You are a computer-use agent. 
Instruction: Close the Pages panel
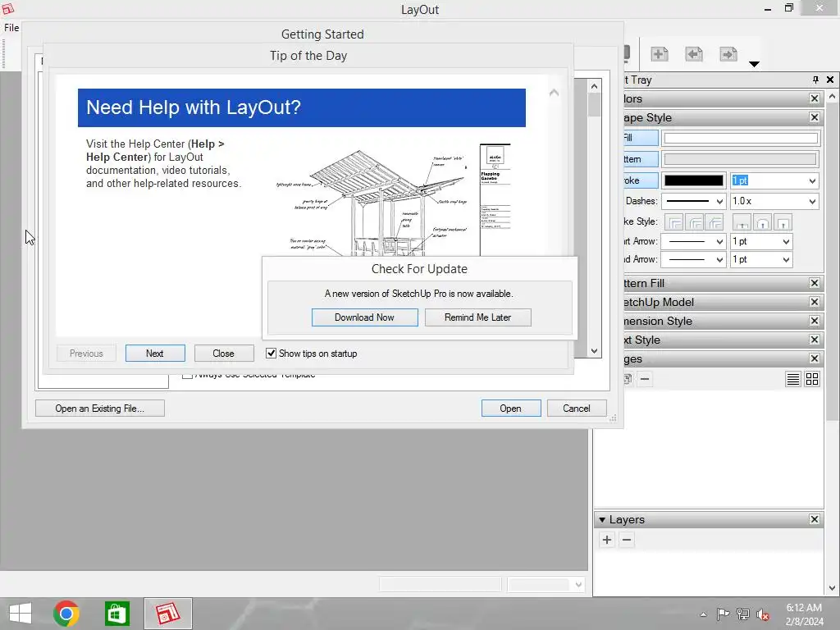pyautogui.click(x=815, y=358)
